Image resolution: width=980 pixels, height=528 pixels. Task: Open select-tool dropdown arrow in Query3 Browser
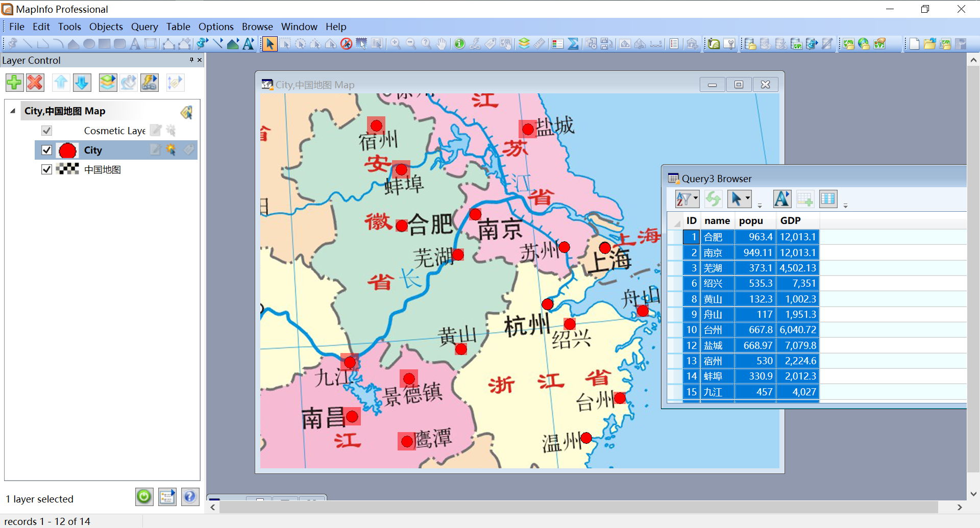tap(748, 199)
